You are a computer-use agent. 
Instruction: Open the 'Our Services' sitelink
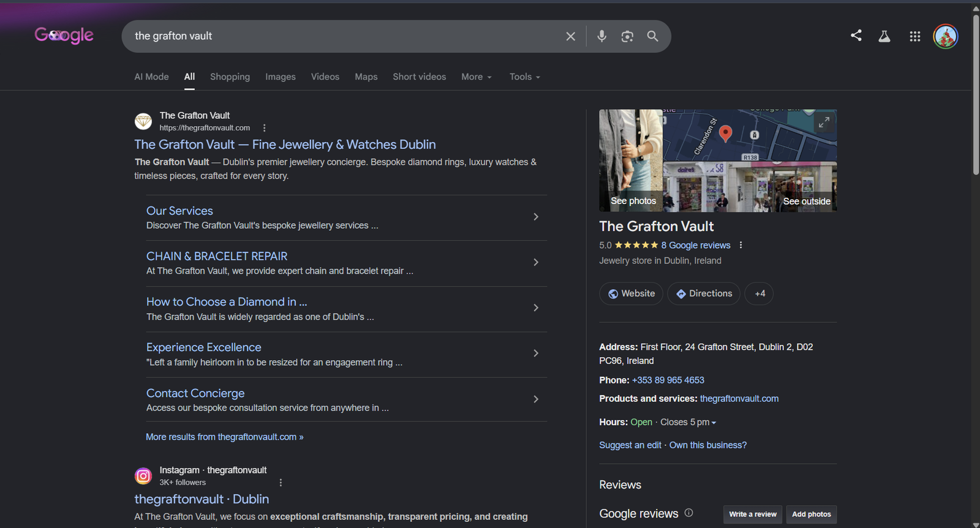(179, 211)
